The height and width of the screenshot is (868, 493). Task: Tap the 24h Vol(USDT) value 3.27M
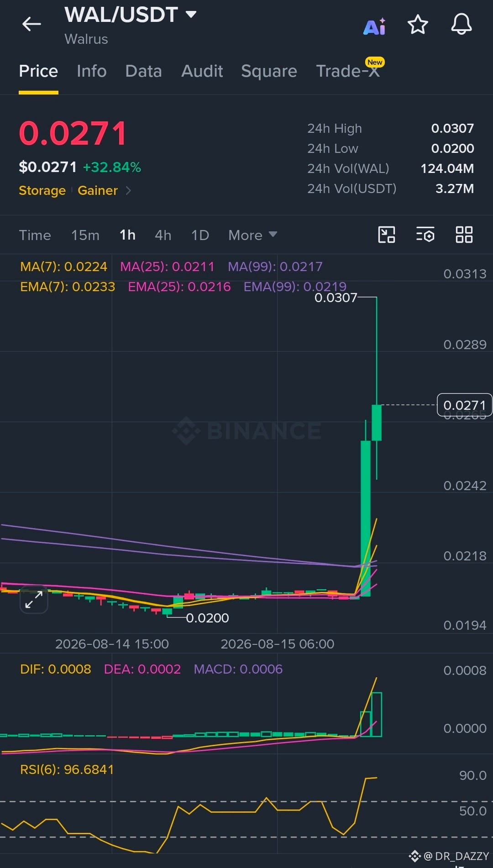coord(455,188)
